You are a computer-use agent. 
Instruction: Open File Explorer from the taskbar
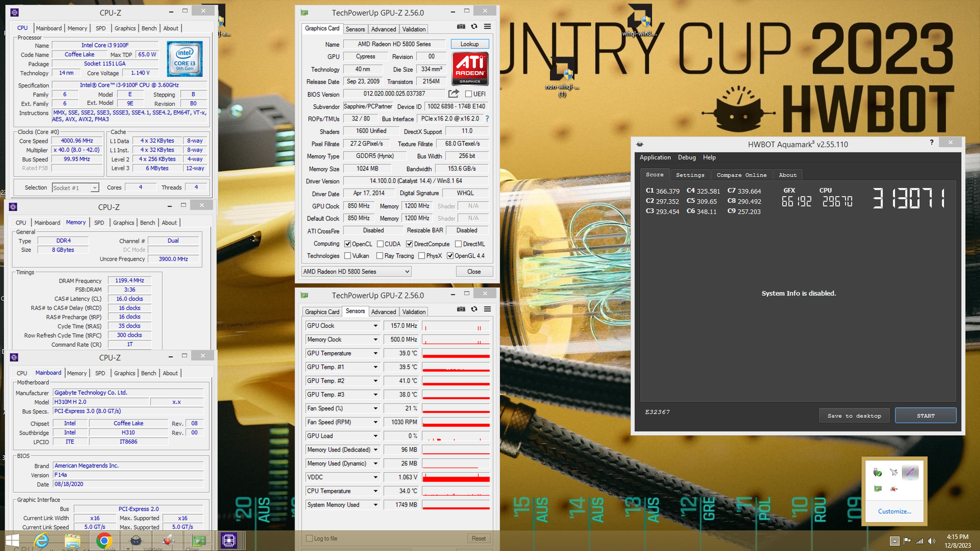tap(72, 541)
